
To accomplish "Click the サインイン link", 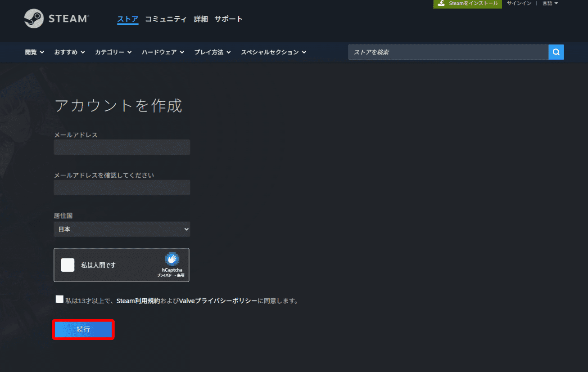I will (519, 4).
